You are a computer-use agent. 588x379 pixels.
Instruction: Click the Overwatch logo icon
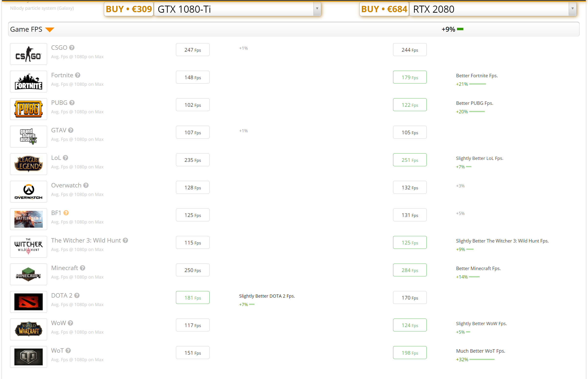[28, 192]
